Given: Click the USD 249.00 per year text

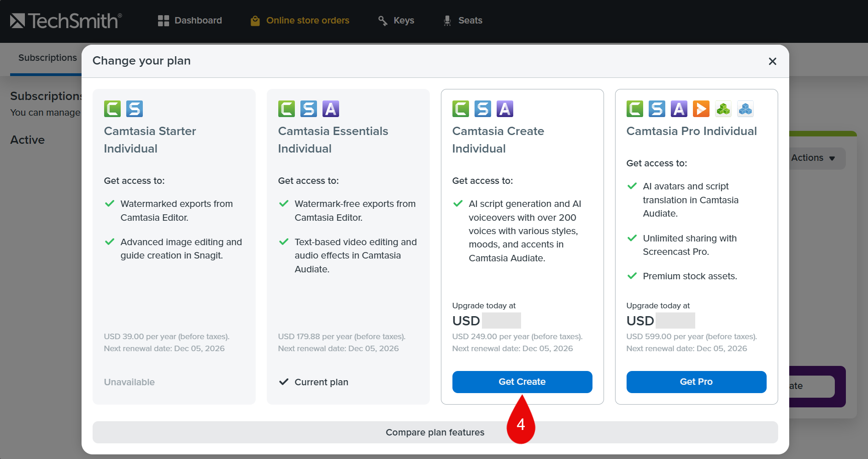Looking at the screenshot, I should click(517, 337).
